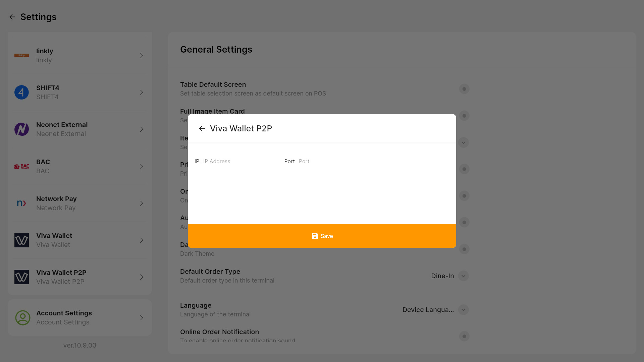Select the Neonet External purple logo
Image resolution: width=644 pixels, height=362 pixels.
click(x=21, y=129)
